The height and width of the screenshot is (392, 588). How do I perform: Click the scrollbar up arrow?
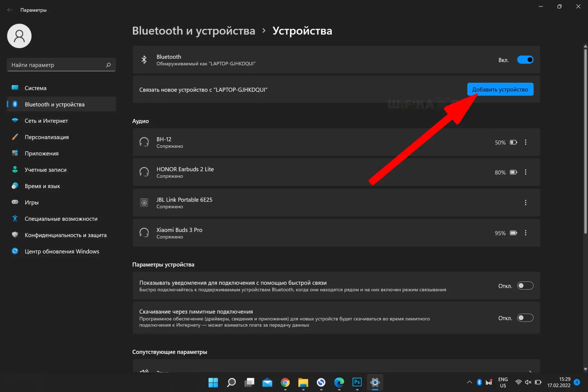[585, 46]
